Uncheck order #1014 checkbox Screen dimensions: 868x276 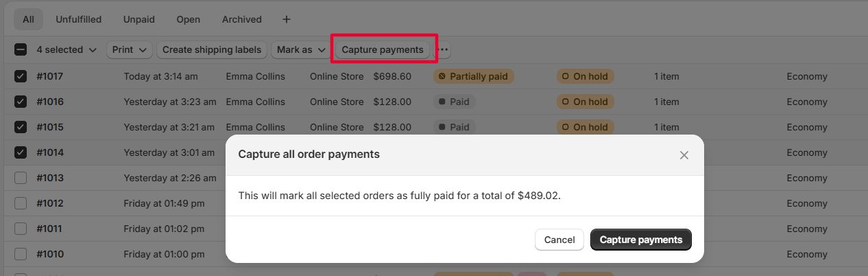pos(21,152)
